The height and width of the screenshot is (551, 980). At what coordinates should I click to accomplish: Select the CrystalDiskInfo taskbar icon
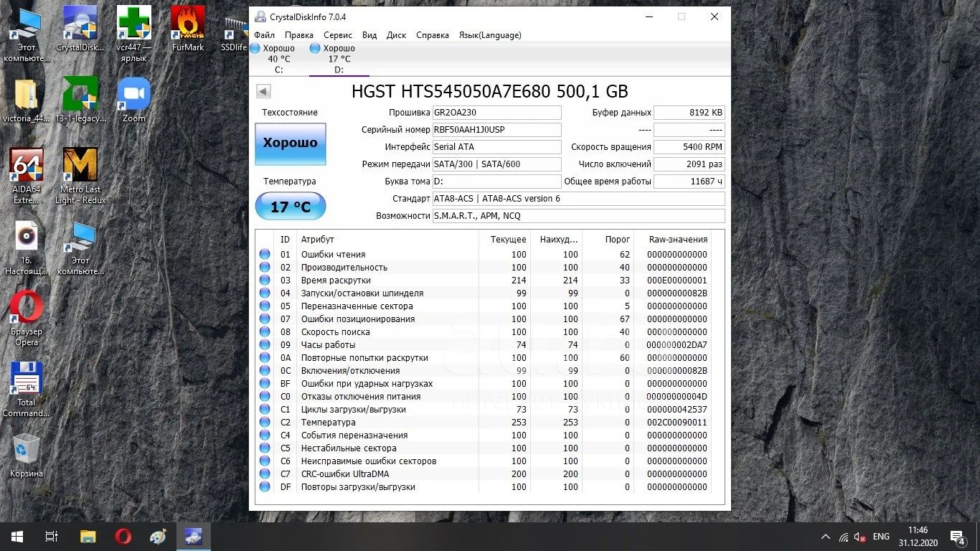coord(193,536)
